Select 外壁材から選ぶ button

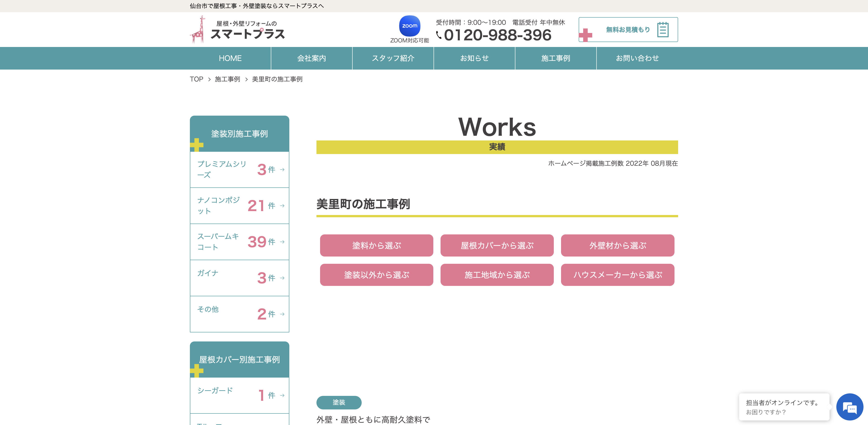click(618, 246)
